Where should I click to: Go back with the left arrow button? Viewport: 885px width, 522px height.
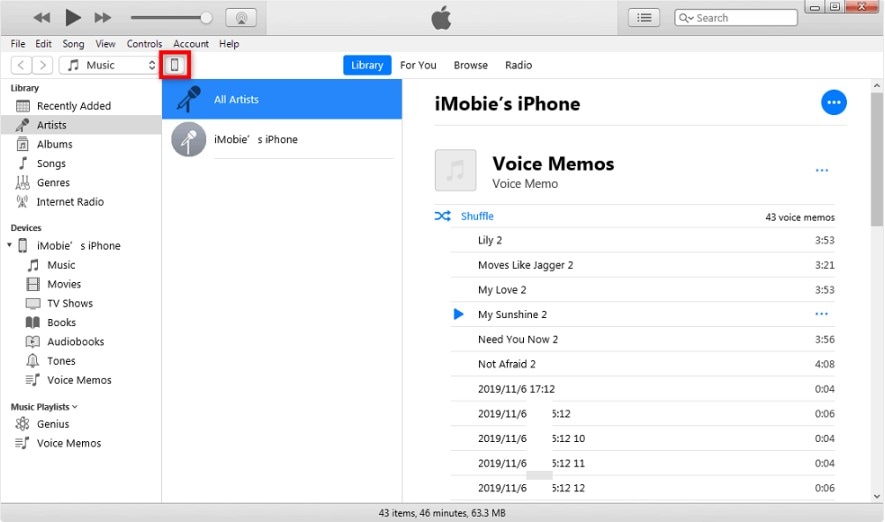tap(21, 65)
